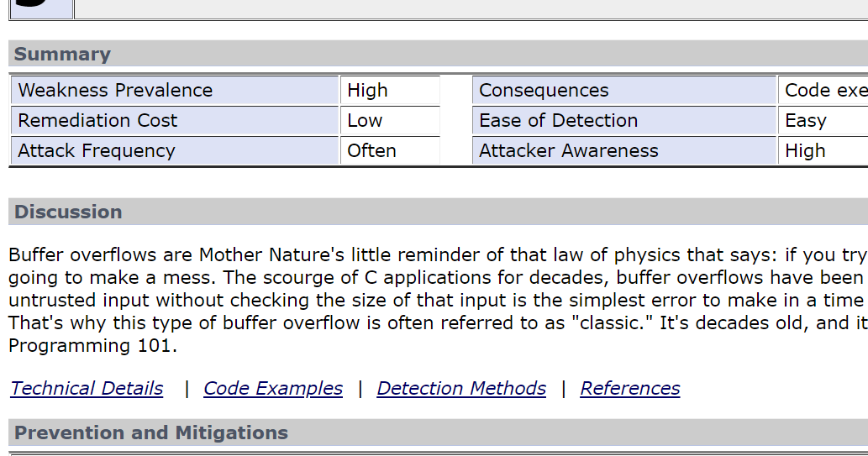The width and height of the screenshot is (868, 456).
Task: Click the Attack Frequency label cell
Action: [x=175, y=151]
